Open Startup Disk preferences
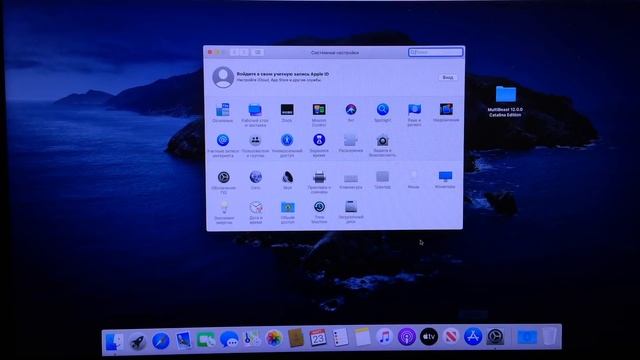 click(x=351, y=207)
